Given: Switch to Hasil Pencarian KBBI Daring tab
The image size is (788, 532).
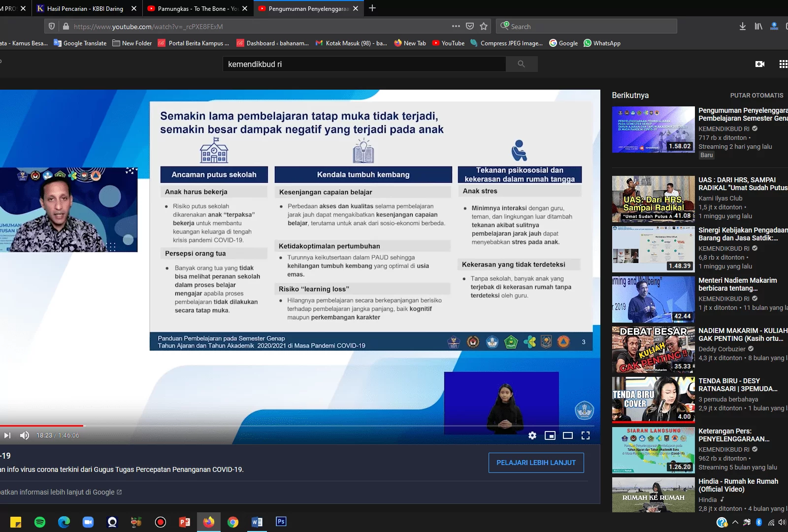Looking at the screenshot, I should (85, 8).
